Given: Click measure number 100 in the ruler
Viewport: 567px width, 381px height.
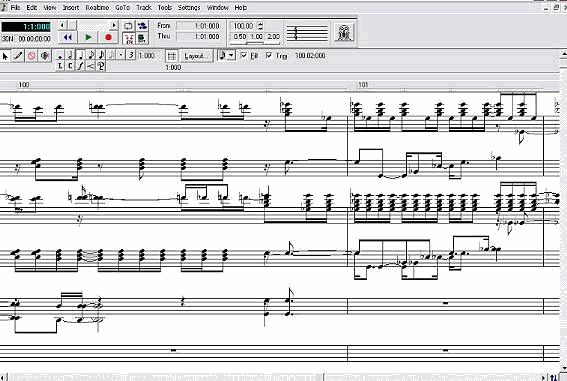Looking at the screenshot, I should point(24,85).
